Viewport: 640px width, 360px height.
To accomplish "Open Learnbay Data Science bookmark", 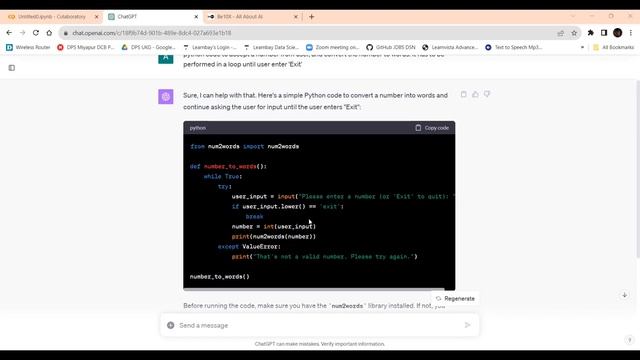I will (271, 47).
